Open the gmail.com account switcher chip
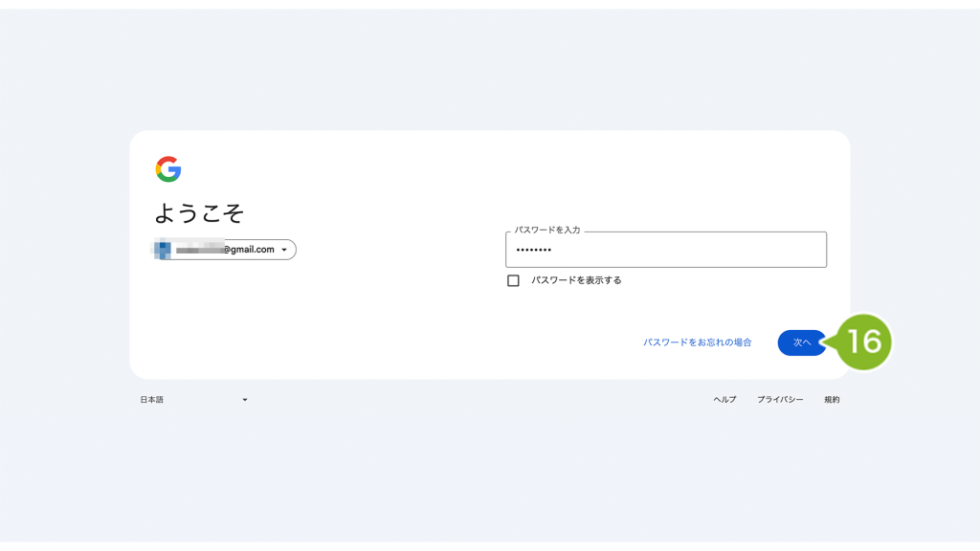 [x=224, y=250]
